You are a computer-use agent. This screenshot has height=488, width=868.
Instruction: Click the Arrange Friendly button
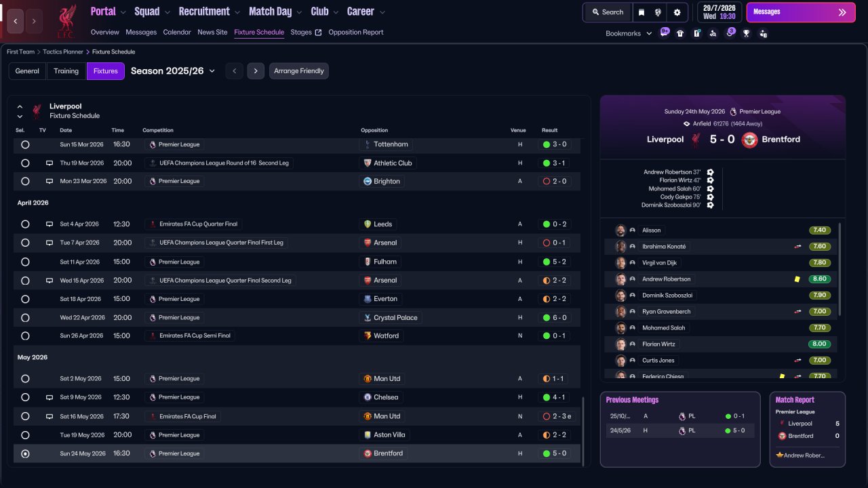[x=299, y=71]
